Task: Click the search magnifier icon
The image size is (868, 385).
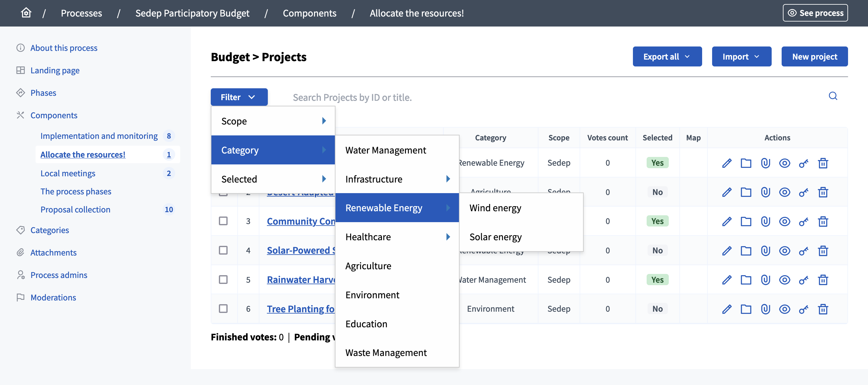Action: tap(833, 96)
